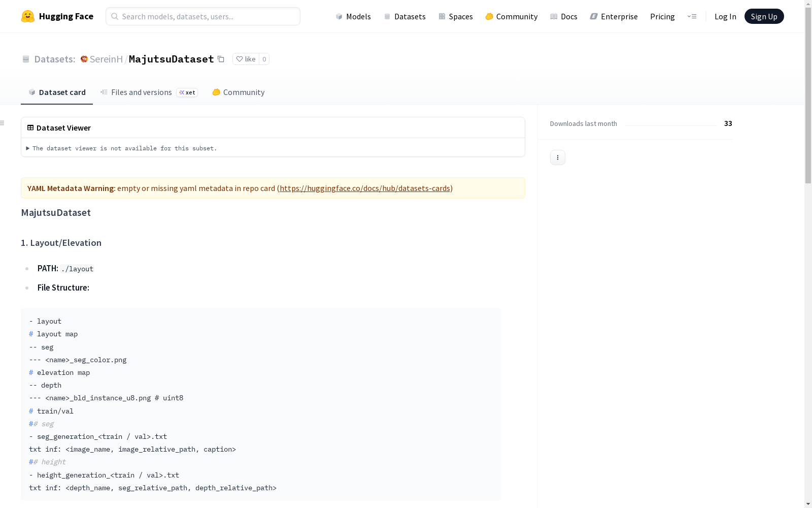Click the scrollbar down arrow
Viewport: 812px width, 508px height.
point(808,504)
